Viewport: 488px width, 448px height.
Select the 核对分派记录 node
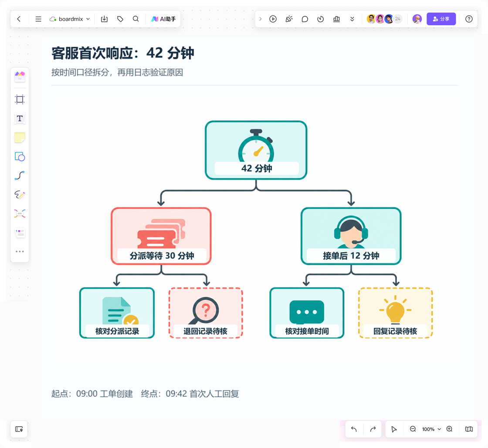point(117,313)
